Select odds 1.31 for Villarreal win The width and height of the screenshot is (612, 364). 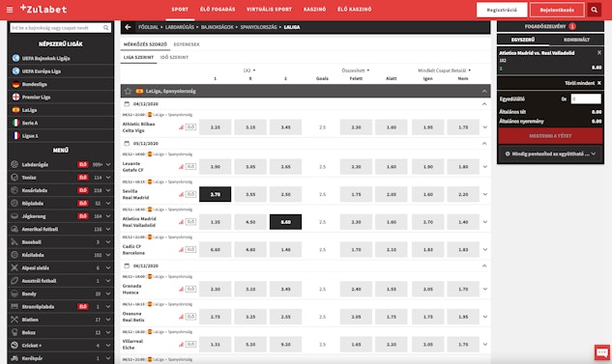tap(215, 344)
